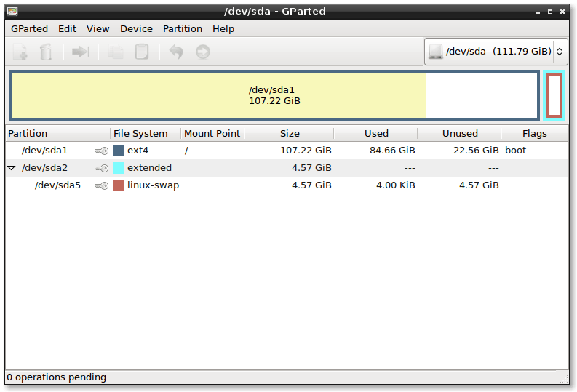Screen dimensions: 577x392
Task: Click the Undo last operation icon
Action: point(176,52)
